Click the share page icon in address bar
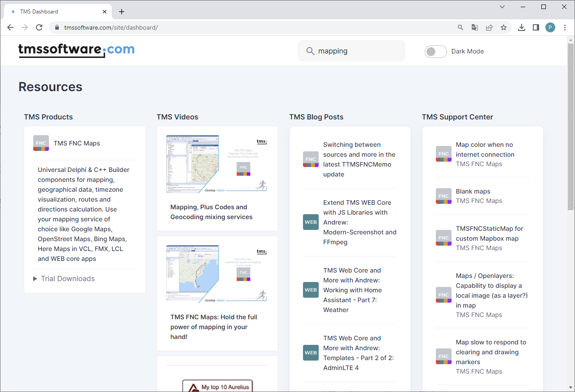This screenshot has height=392, width=575. (x=489, y=27)
